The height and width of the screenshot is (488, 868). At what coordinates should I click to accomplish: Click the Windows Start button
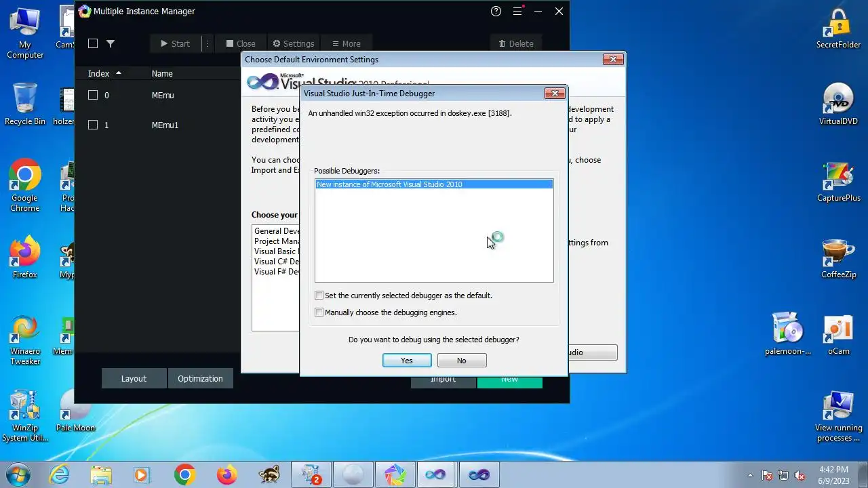pyautogui.click(x=18, y=474)
